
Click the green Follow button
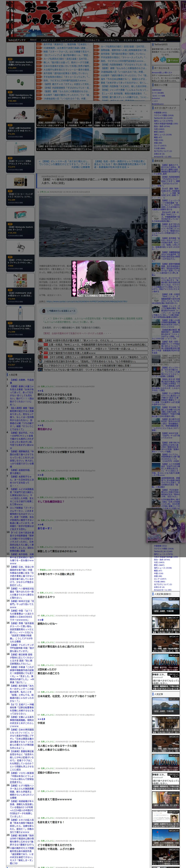tap(173, 60)
